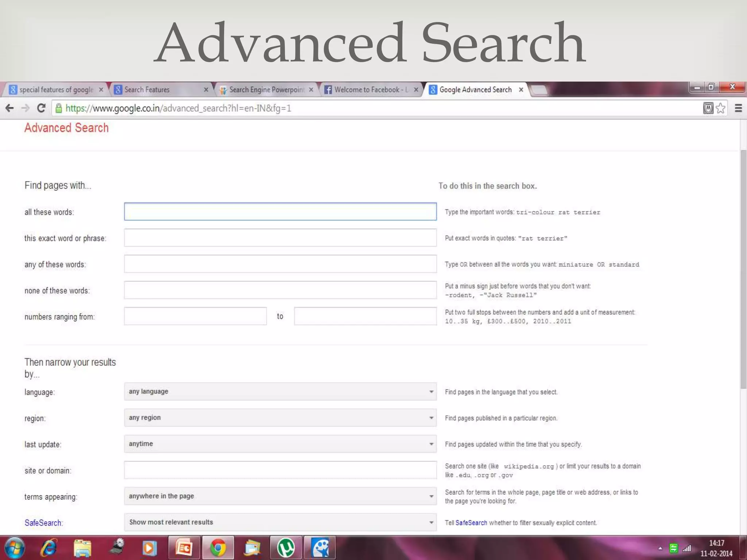Image resolution: width=747 pixels, height=560 pixels.
Task: Click the taskbar icon left of uTorrent
Action: pyautogui.click(x=252, y=548)
